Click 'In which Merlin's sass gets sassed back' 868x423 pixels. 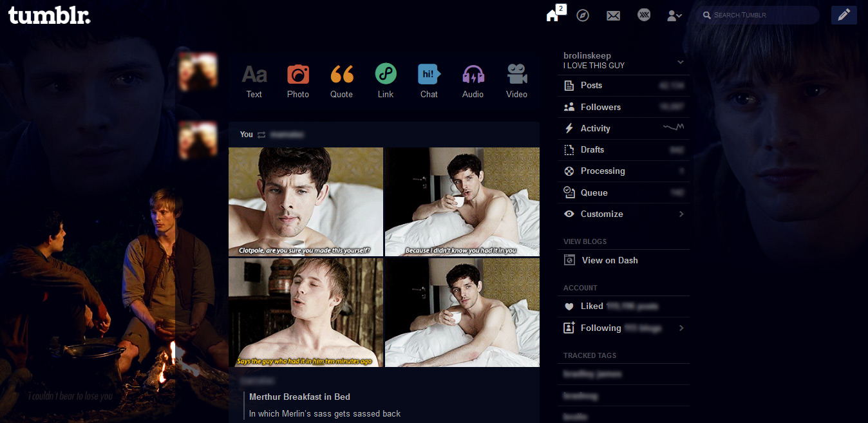[325, 413]
